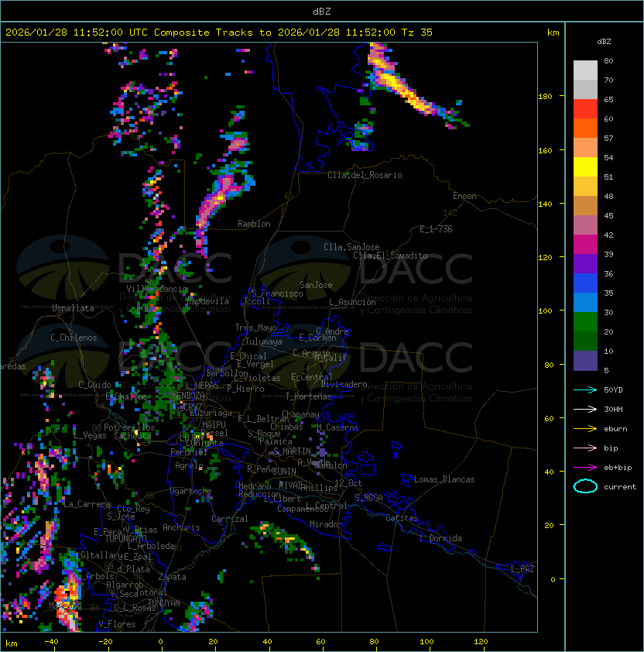Select the Encon label on the map

pyautogui.click(x=464, y=196)
